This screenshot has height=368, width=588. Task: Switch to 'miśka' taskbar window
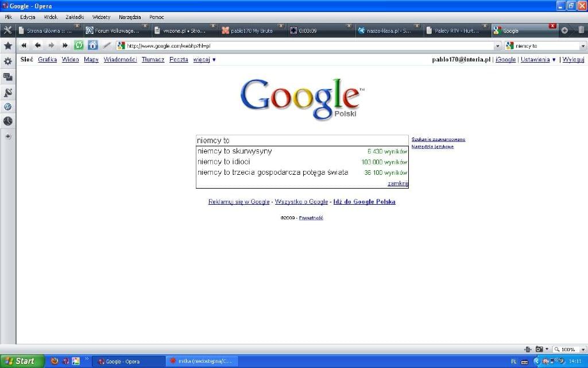pyautogui.click(x=203, y=361)
